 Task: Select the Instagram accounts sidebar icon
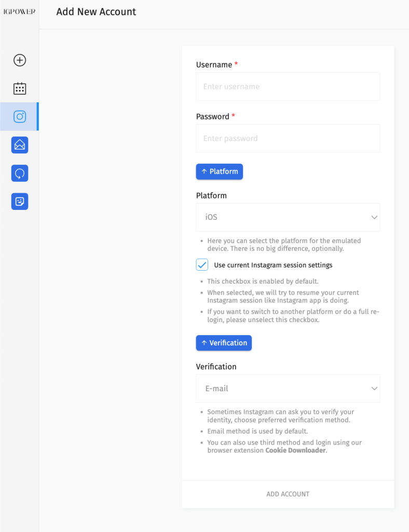point(20,117)
